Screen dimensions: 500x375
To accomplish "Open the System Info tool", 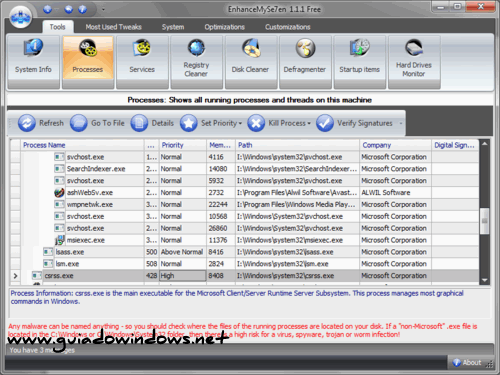I will pos(33,62).
